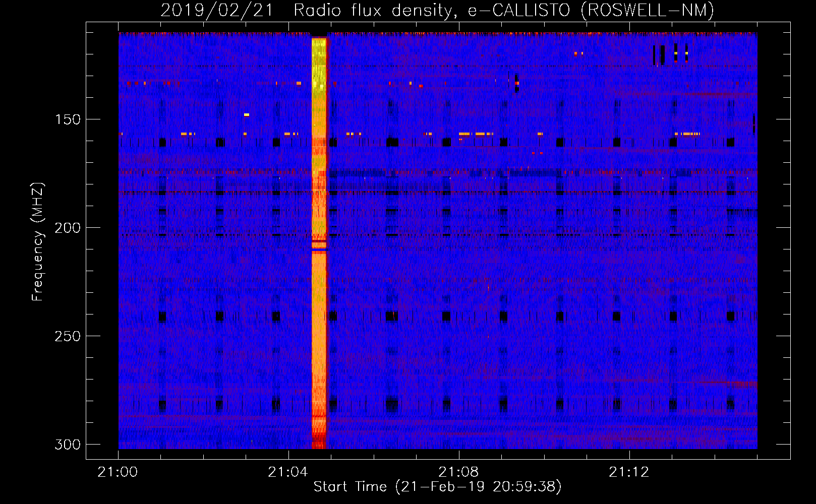
Task: Click the 300 frequency tick label
Action: [x=68, y=445]
